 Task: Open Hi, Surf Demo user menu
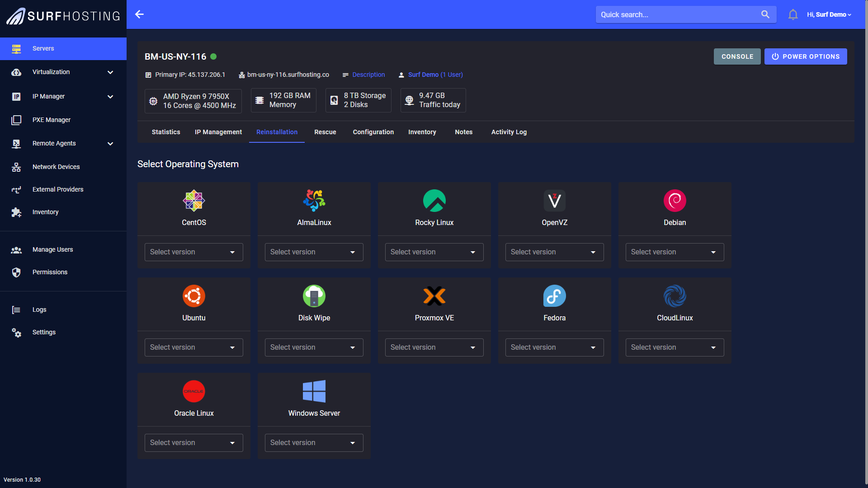click(x=829, y=14)
